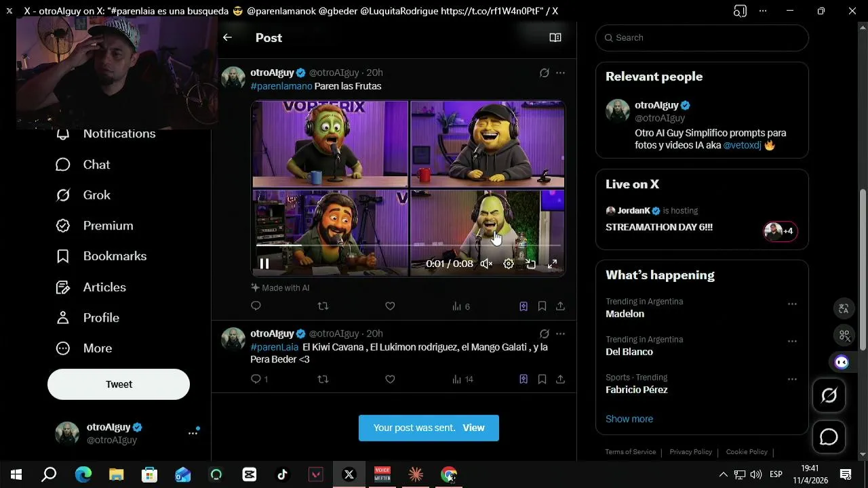868x488 pixels.
Task: Open Windows Start menu
Action: click(16, 474)
